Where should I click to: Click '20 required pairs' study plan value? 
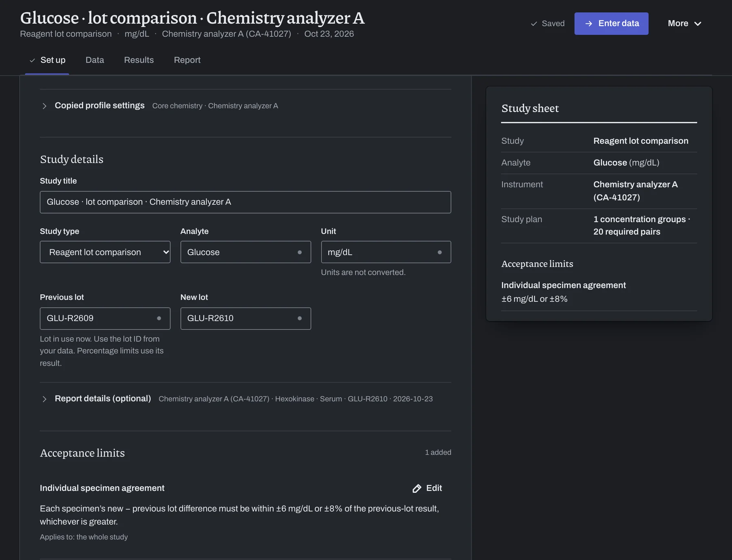627,232
